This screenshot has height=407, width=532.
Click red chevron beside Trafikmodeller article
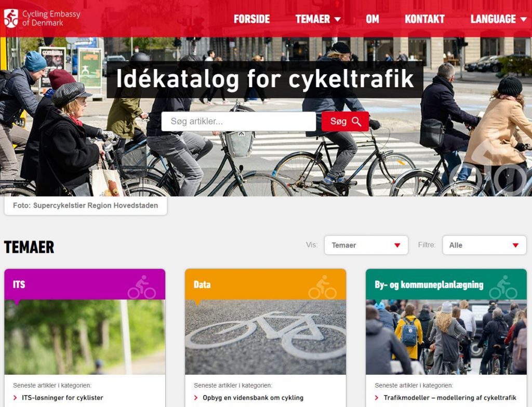pyautogui.click(x=377, y=398)
